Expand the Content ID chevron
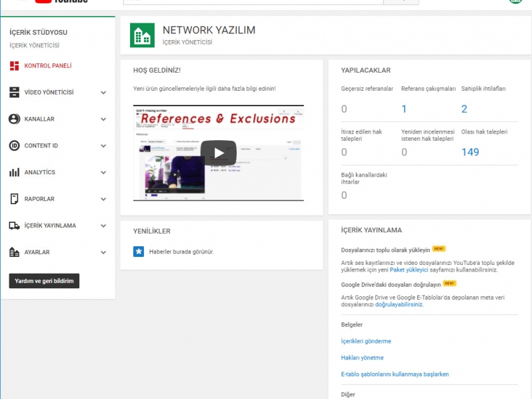532x399 pixels. pos(103,145)
